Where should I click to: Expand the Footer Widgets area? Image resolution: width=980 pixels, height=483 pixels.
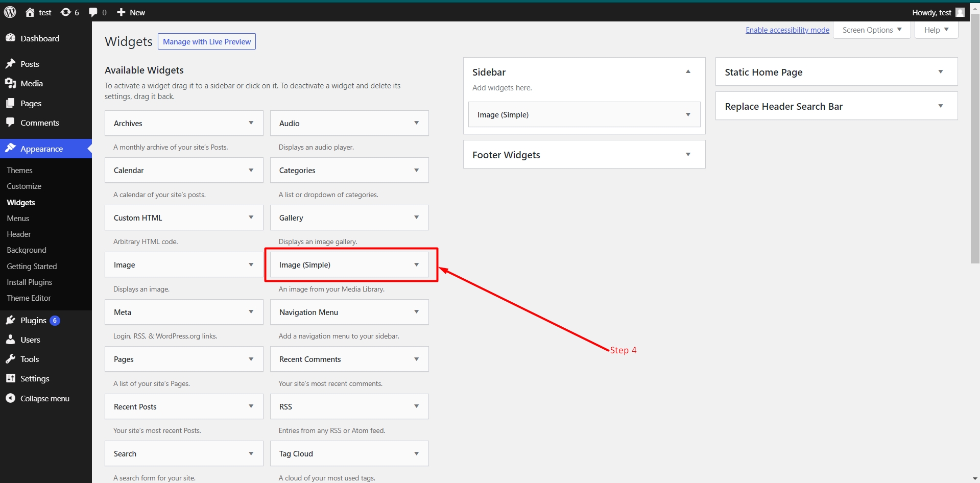[x=688, y=155]
